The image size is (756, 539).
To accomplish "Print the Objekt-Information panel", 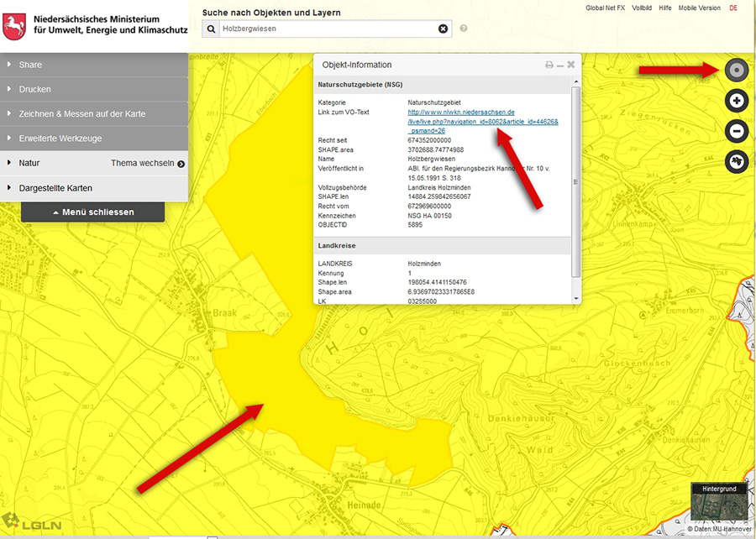I will [549, 65].
